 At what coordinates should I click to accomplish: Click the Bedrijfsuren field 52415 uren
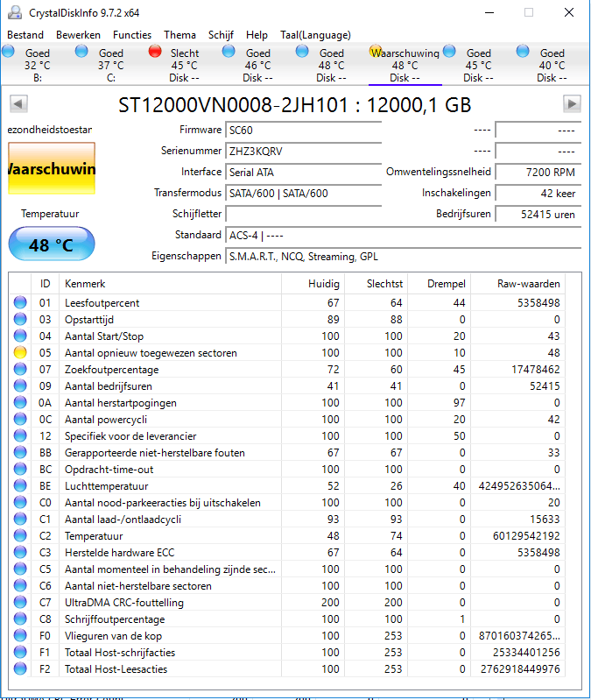538,215
